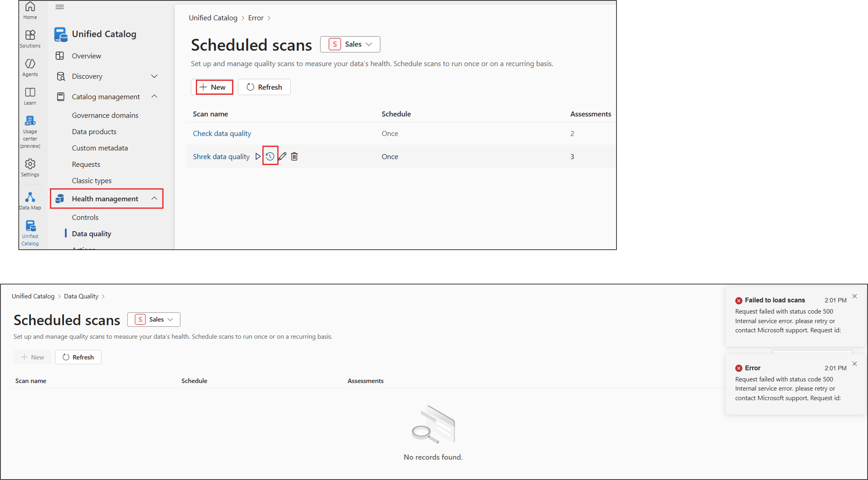Go to Agents in left rail
The height and width of the screenshot is (480, 868).
[30, 67]
